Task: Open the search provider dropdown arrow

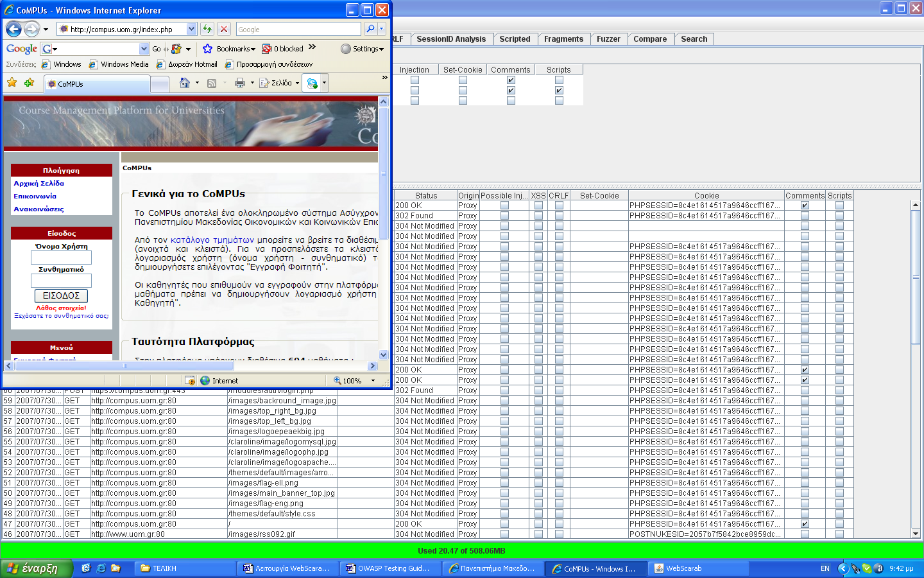Action: [381, 29]
